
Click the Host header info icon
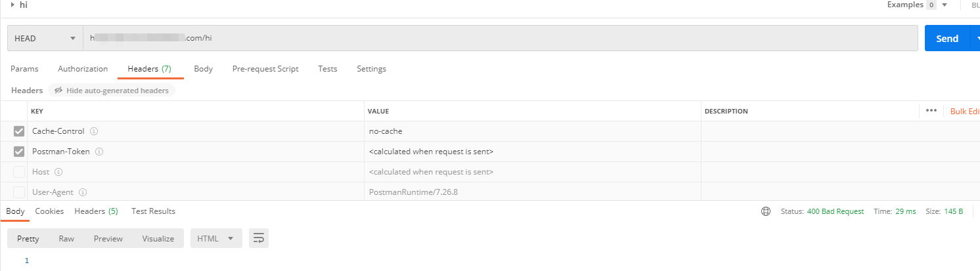tap(58, 172)
